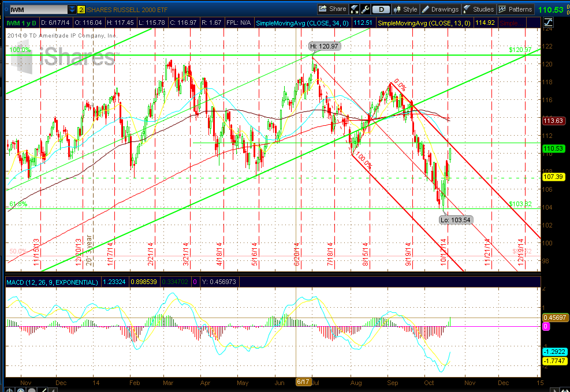Viewport: 570px width, 392px height.
Task: Open the Drawings menu
Action: 440,9
